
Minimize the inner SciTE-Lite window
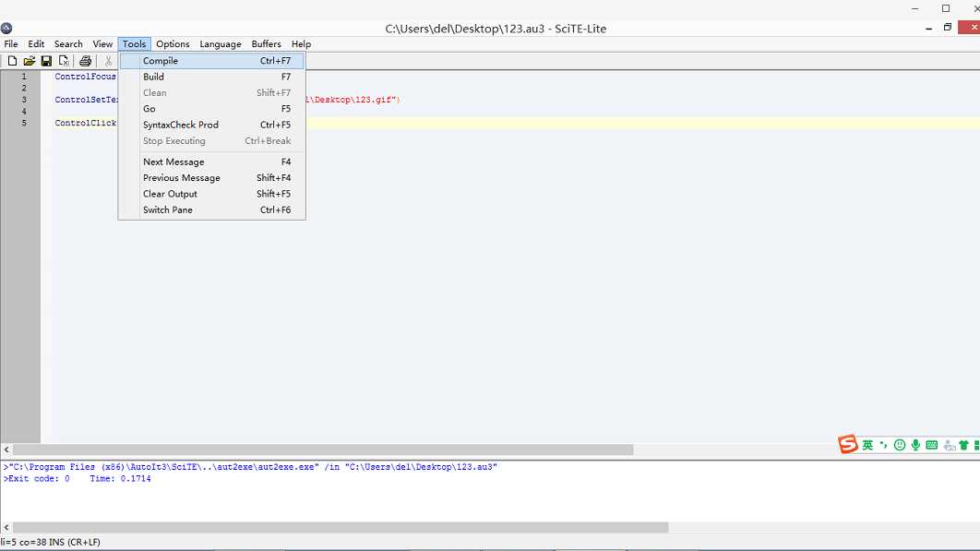click(928, 28)
